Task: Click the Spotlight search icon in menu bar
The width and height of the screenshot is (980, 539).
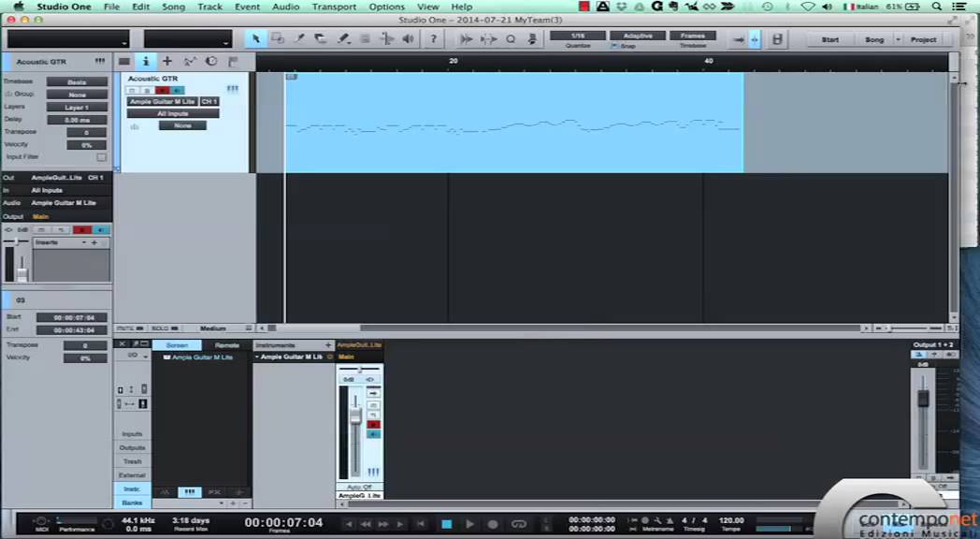Action: (936, 7)
